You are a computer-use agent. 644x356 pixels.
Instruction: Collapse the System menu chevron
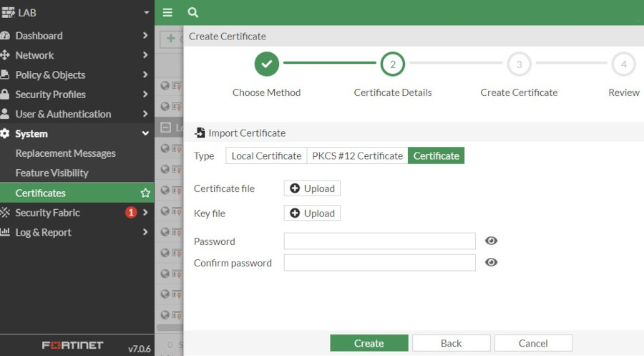tap(145, 133)
